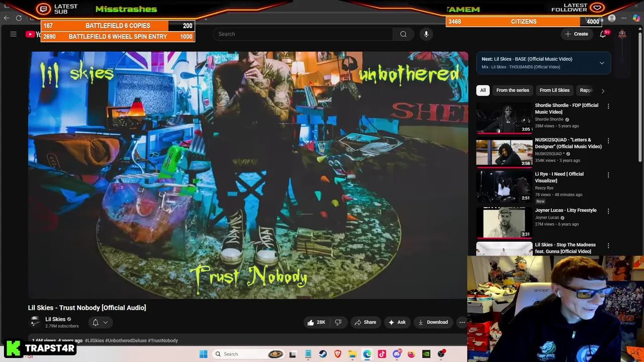Click the Windows taskbar search box
The width and height of the screenshot is (644, 362).
248,354
